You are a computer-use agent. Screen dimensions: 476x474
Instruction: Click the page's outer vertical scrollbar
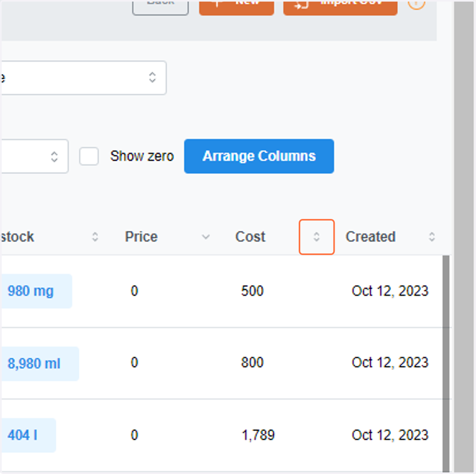pyautogui.click(x=464, y=237)
